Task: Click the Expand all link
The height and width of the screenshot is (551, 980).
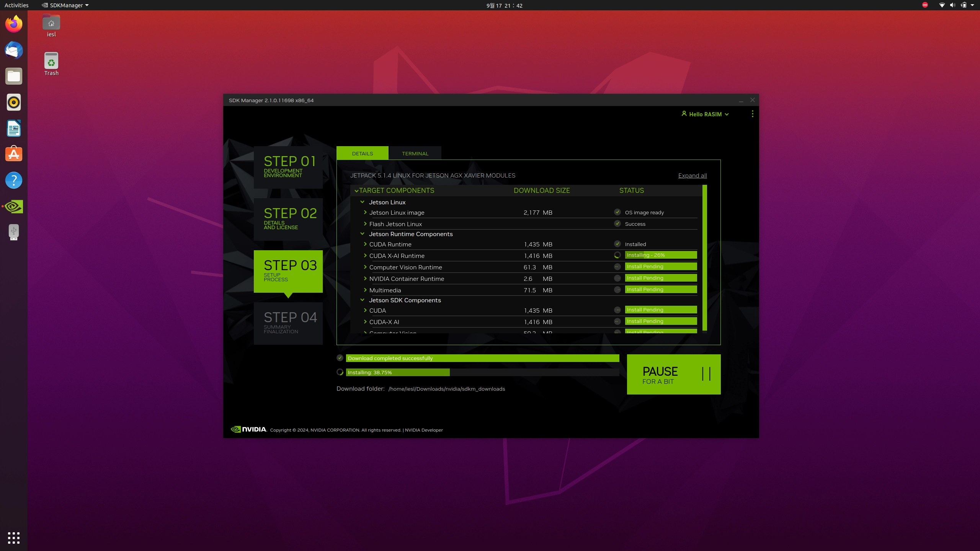Action: point(692,176)
